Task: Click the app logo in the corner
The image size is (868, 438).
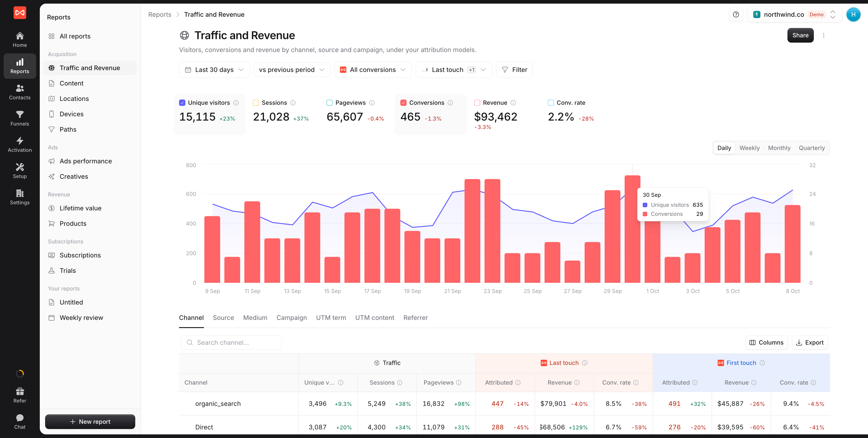Action: tap(19, 13)
